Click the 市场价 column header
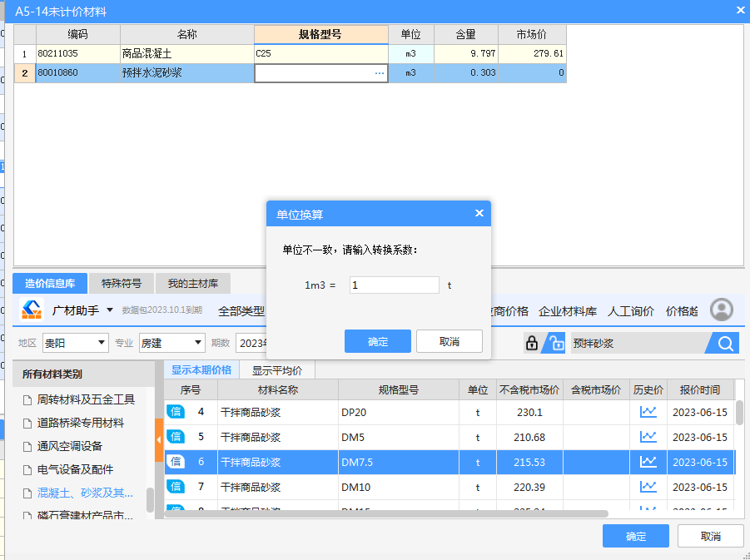 (532, 34)
